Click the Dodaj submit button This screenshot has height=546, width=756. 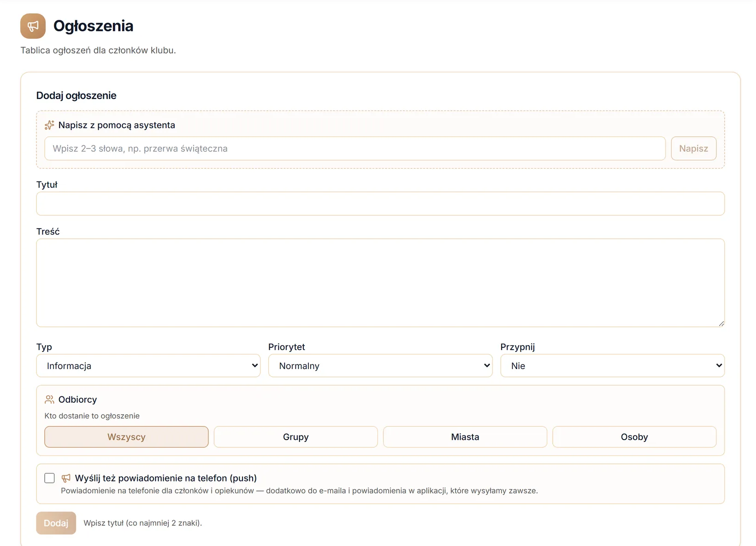click(x=56, y=523)
